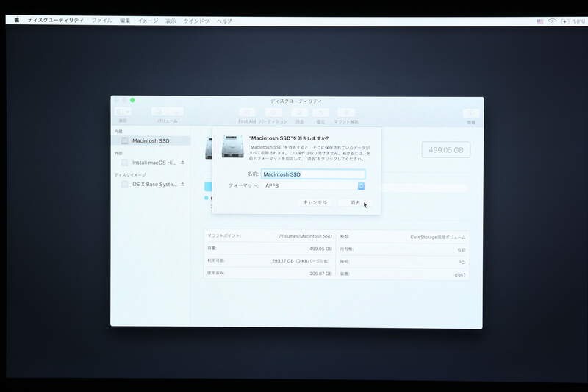Click the 499.05 GB capacity box

[x=446, y=150]
